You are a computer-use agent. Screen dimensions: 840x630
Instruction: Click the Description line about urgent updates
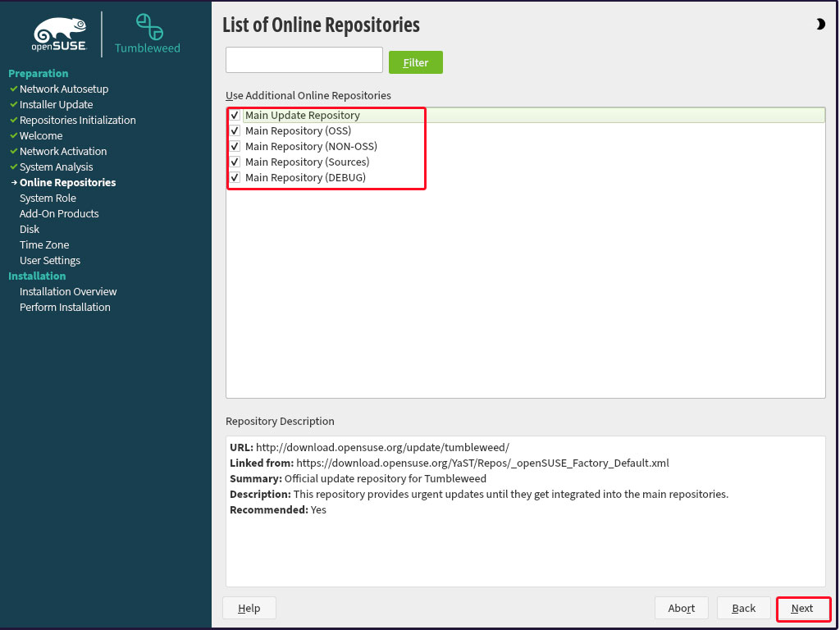[479, 494]
